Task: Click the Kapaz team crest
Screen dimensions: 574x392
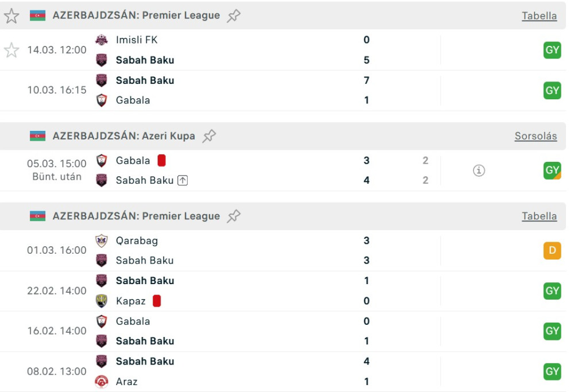Action: [102, 301]
